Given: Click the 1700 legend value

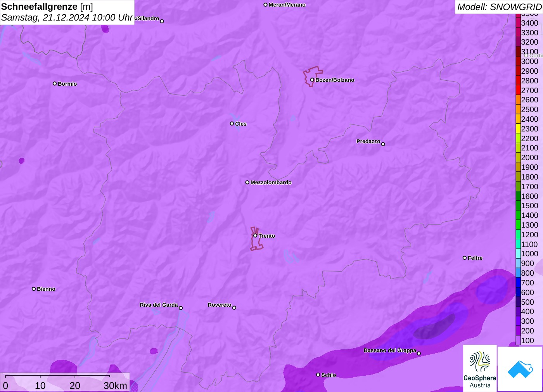Looking at the screenshot, I should coord(529,187).
